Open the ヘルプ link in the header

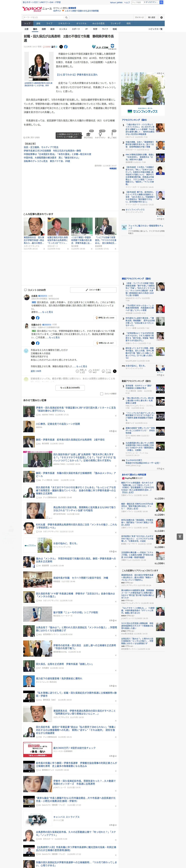(127, 2)
